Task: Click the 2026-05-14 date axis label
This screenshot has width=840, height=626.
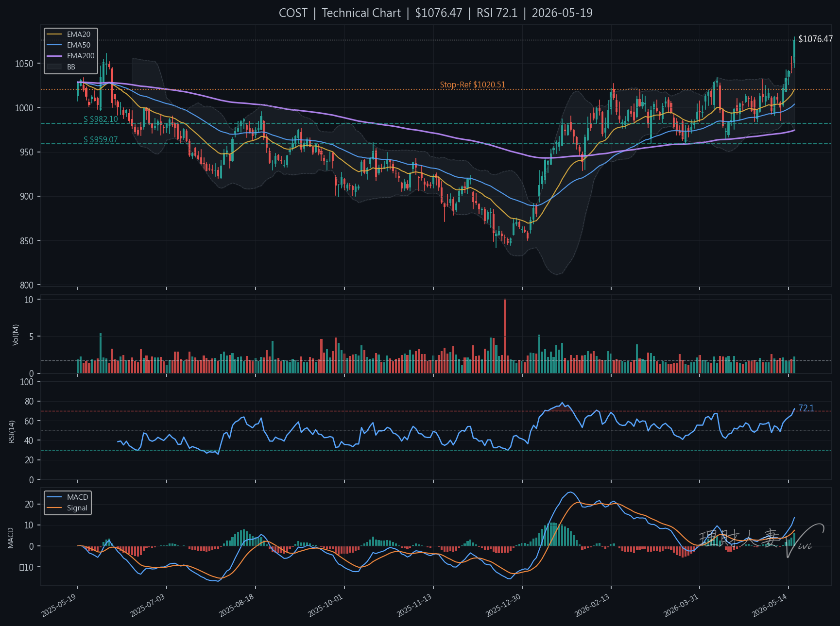Action: [x=770, y=606]
